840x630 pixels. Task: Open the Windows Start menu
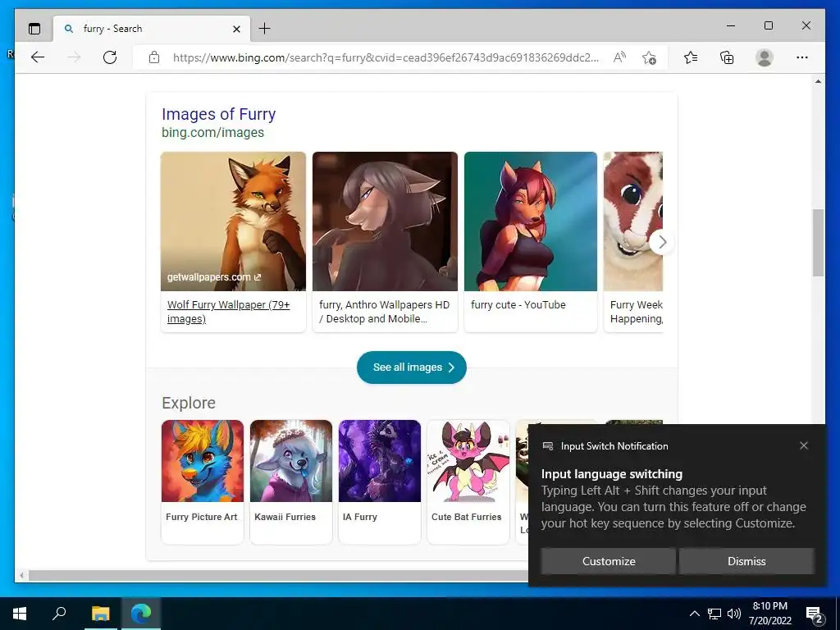click(x=20, y=614)
